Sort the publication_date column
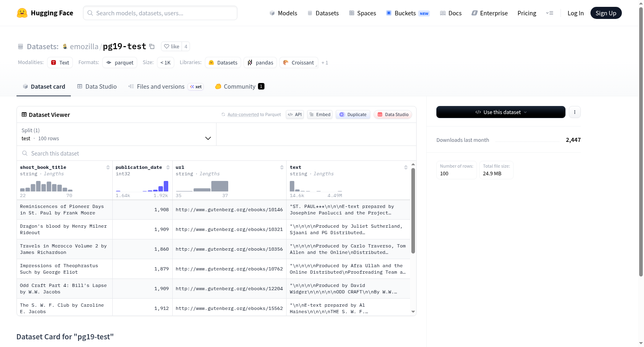 click(168, 167)
